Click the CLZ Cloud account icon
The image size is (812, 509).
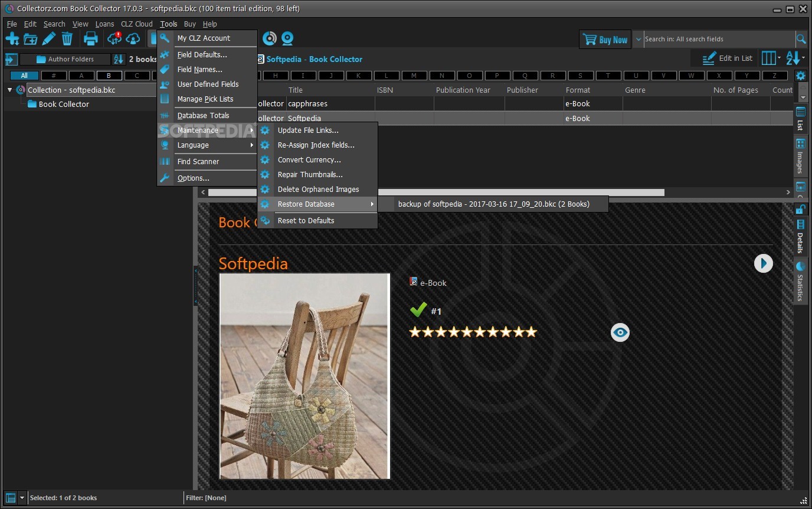(133, 39)
